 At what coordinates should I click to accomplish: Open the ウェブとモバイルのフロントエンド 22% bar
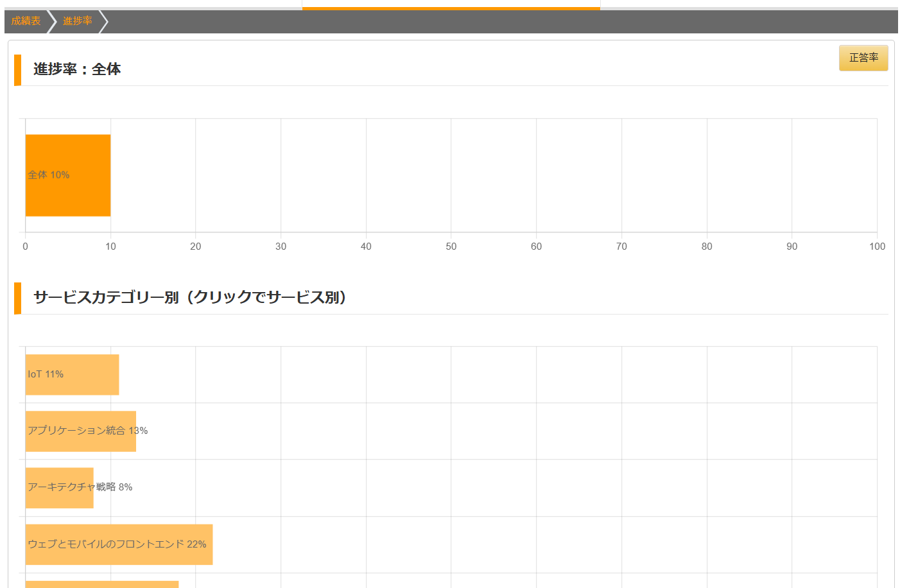pos(119,544)
